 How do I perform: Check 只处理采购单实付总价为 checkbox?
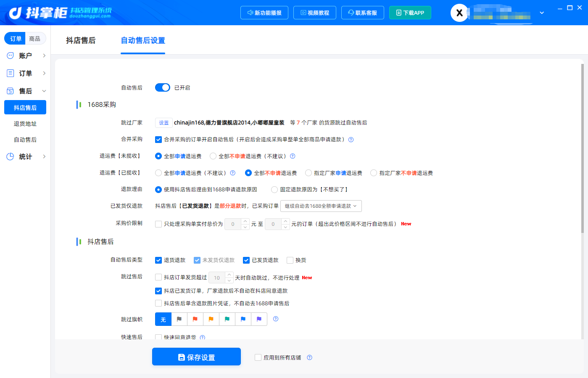pyautogui.click(x=158, y=224)
